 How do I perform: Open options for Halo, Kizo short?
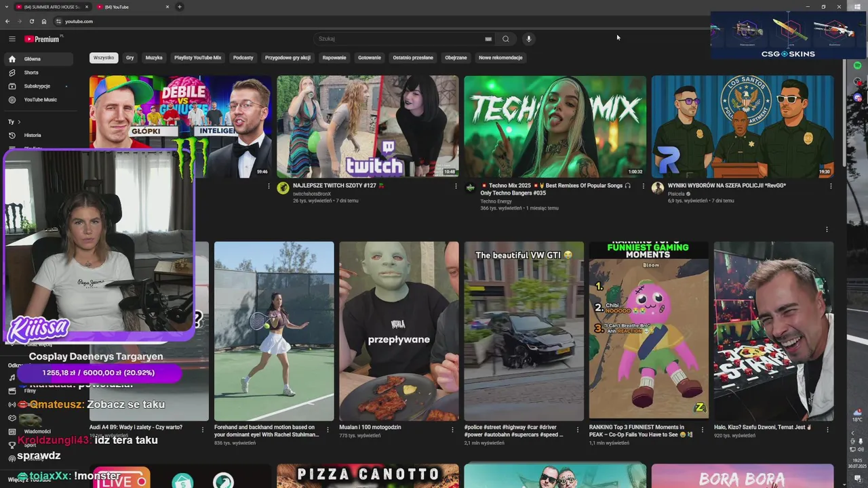(x=827, y=429)
